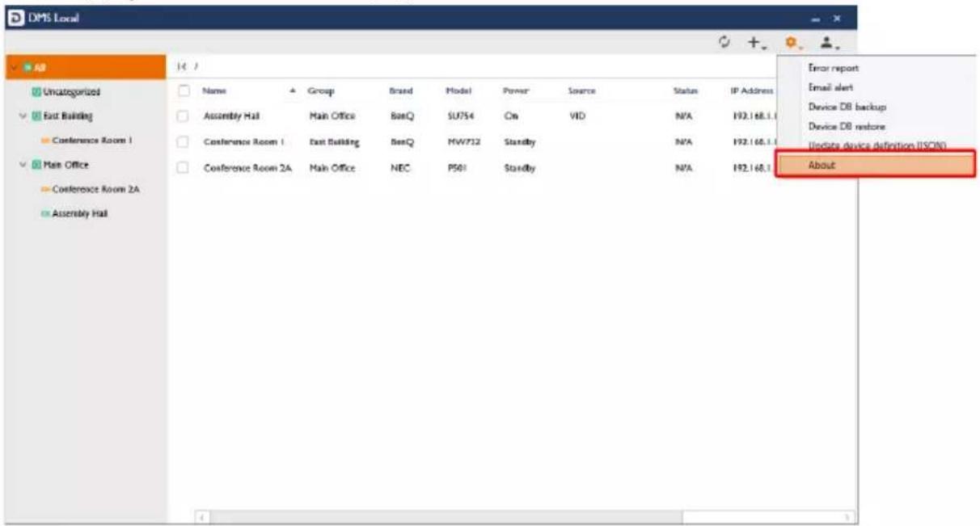The image size is (980, 526).
Task: Toggle the select-all checkbox in table header
Action: pyautogui.click(x=184, y=91)
